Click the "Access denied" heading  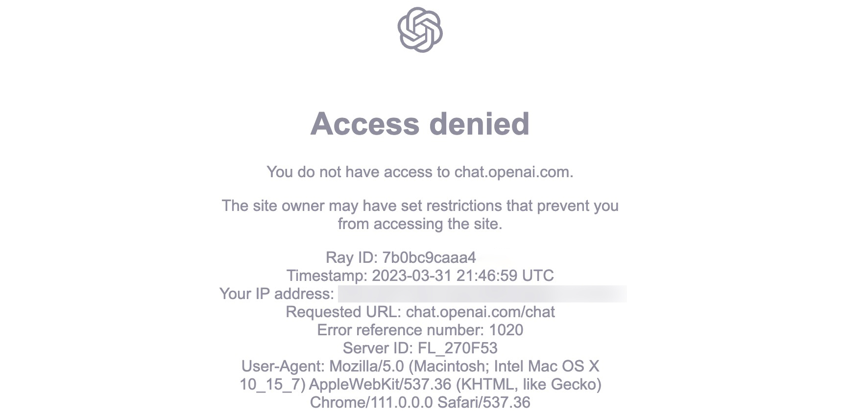pos(420,123)
